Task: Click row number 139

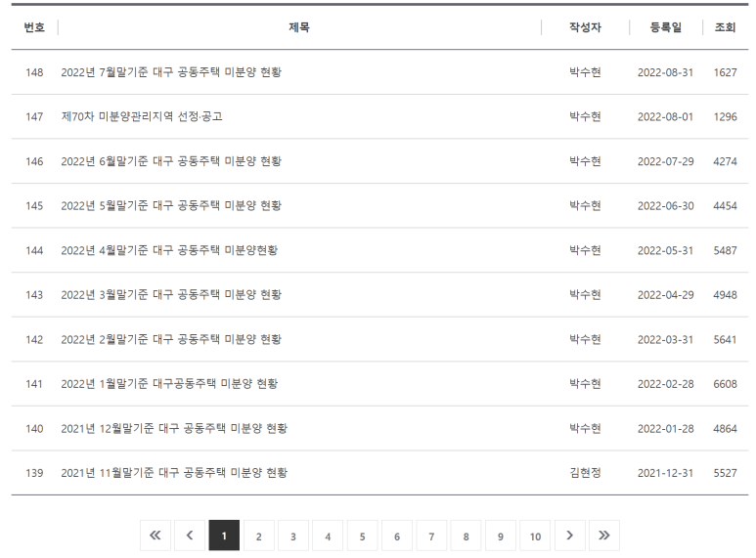Action: click(34, 474)
